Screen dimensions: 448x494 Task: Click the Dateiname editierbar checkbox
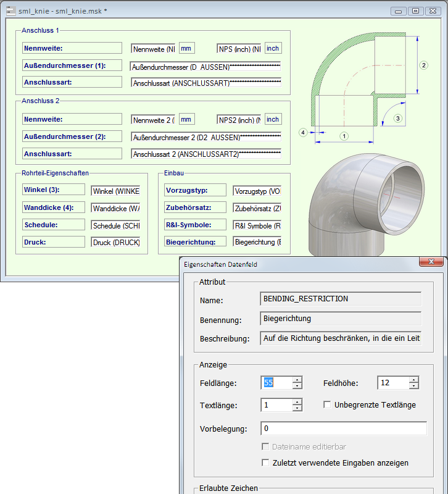[x=266, y=446]
